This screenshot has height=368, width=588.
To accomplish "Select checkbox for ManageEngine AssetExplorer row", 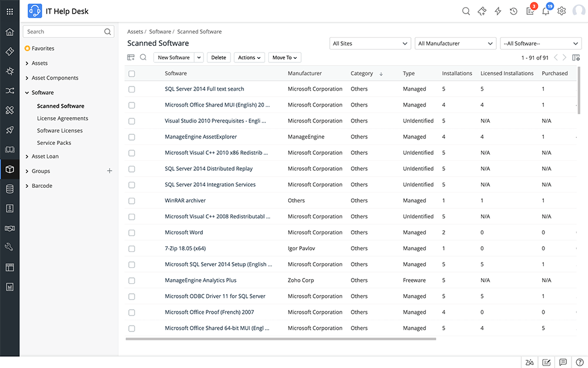I will click(x=131, y=137).
